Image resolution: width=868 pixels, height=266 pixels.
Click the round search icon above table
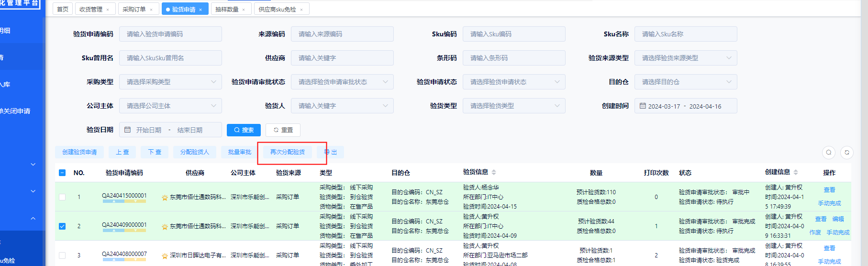[829, 152]
